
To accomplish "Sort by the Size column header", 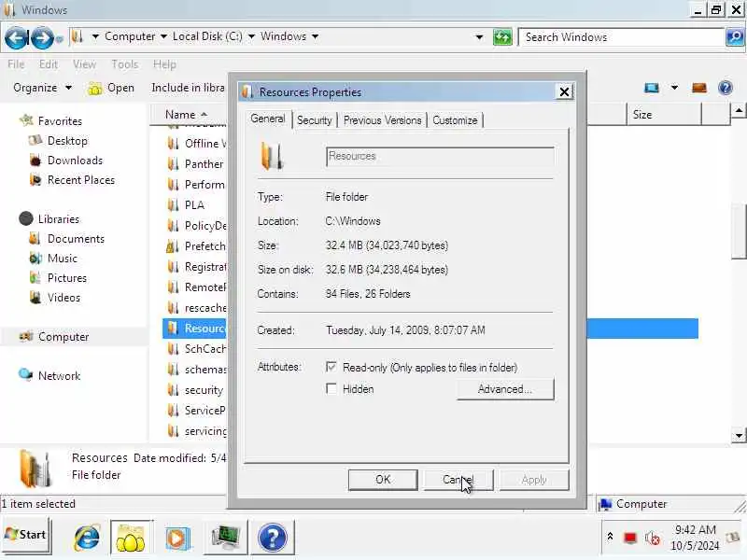I will (663, 115).
